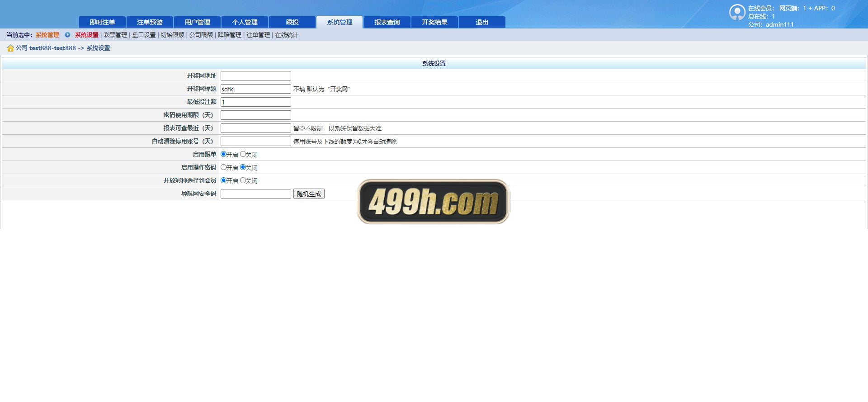The image size is (868, 402).
Task: View the 开奖结果 tab
Action: [x=434, y=22]
